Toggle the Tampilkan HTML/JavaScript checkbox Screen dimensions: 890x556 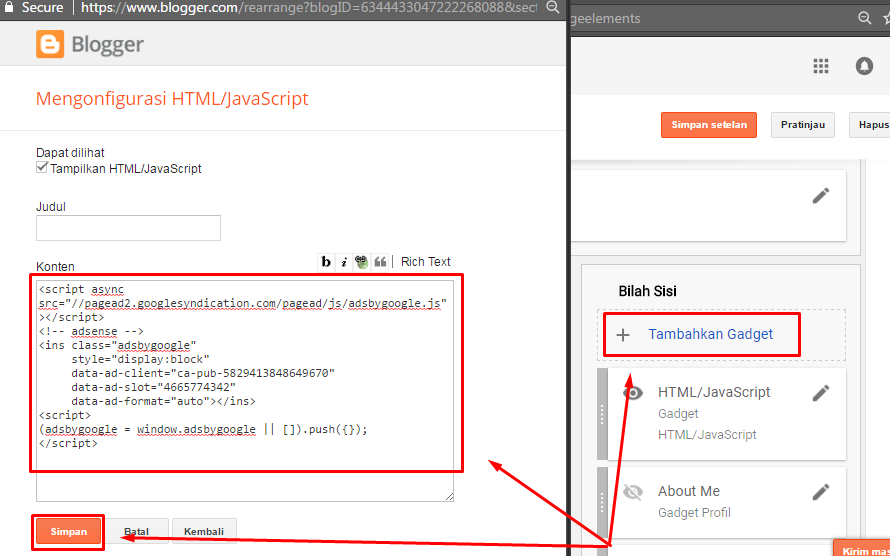coord(41,167)
